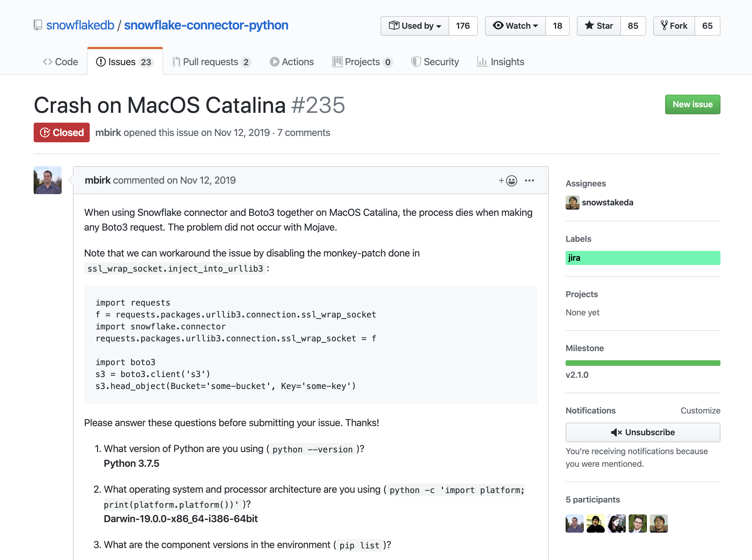Open mbirk's profile from the comment header

[97, 180]
